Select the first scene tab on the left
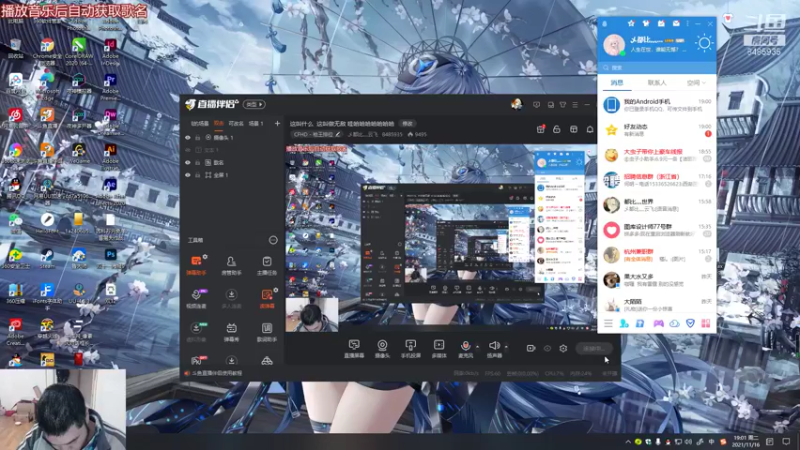800x450 pixels. tap(199, 123)
